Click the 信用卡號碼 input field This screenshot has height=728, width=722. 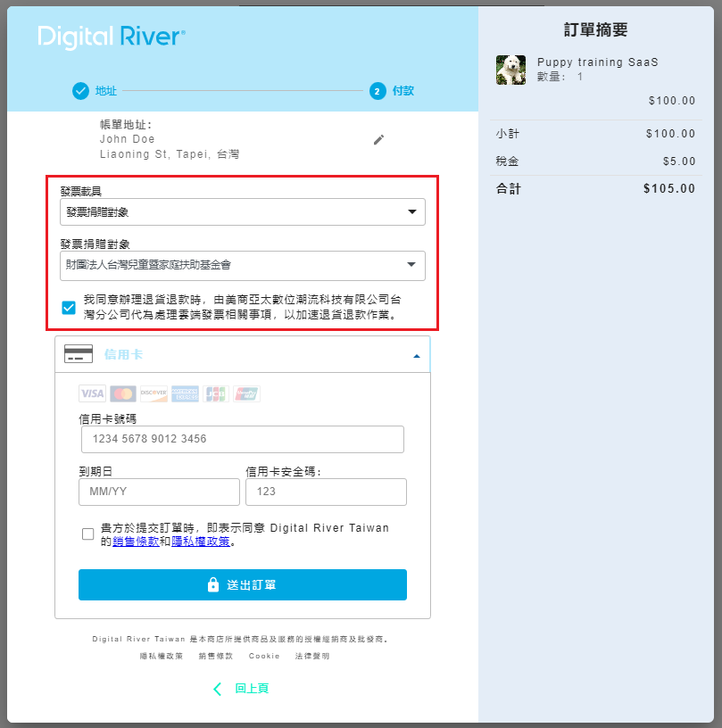241,439
